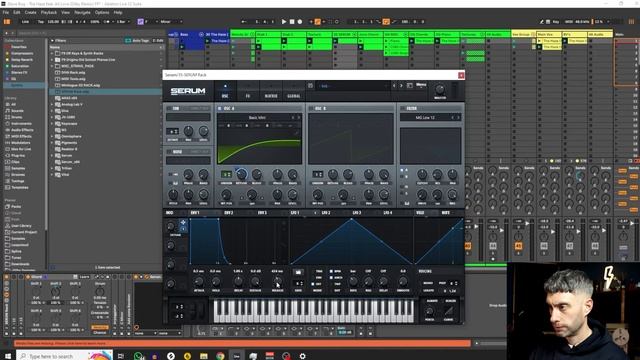Open Chrome from the taskbar
Screen dimensions: 640x360
click(220, 356)
